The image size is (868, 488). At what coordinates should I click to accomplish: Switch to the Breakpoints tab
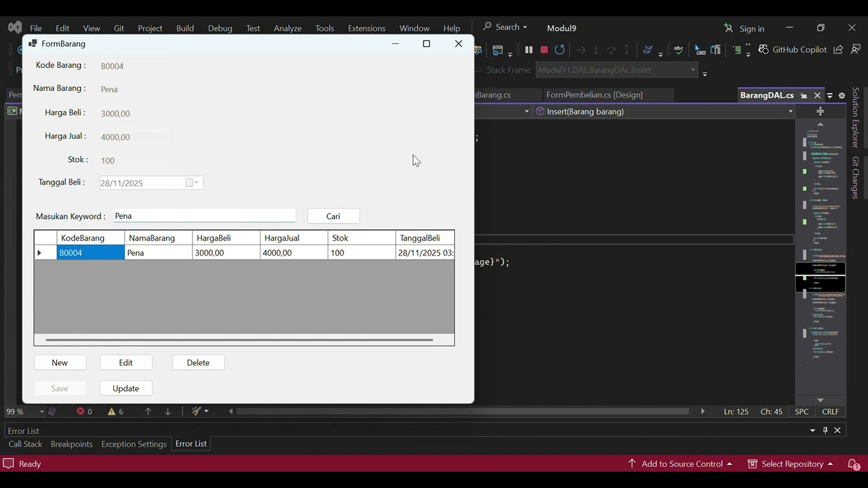tap(71, 444)
